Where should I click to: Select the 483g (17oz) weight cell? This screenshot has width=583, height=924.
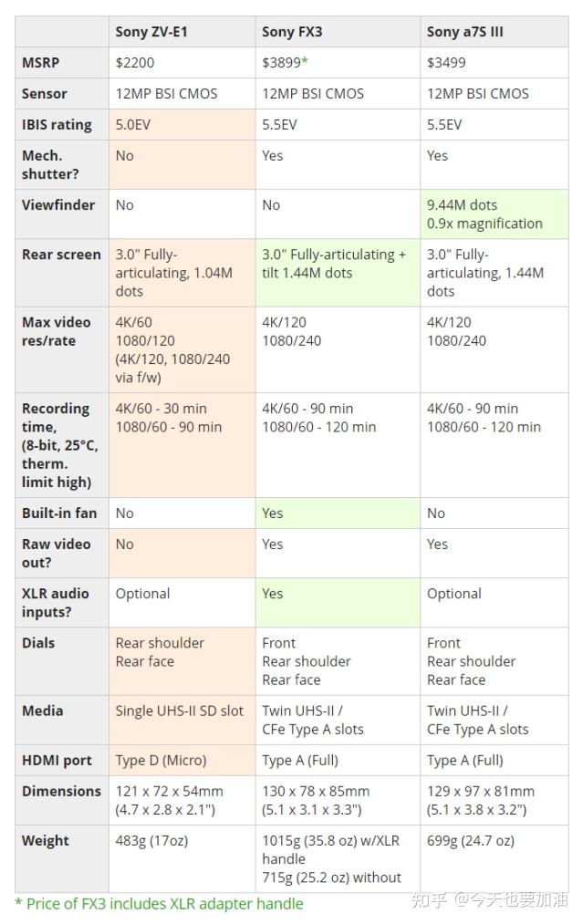point(151,840)
